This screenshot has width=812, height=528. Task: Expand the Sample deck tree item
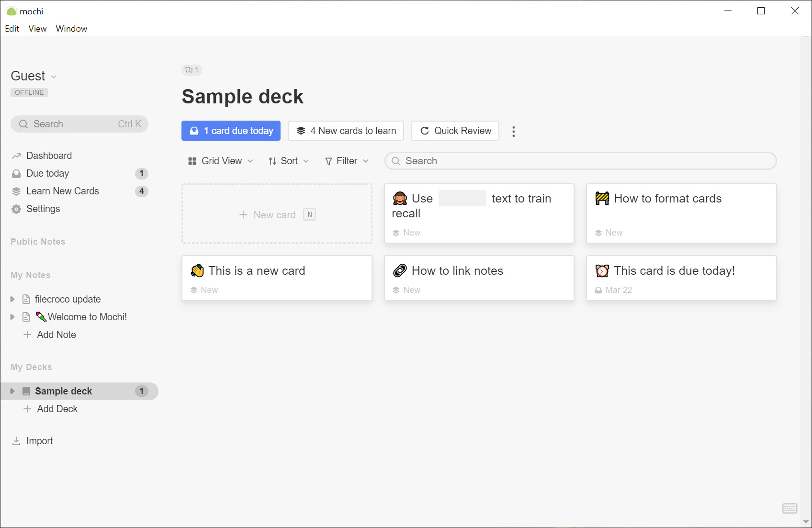click(12, 391)
